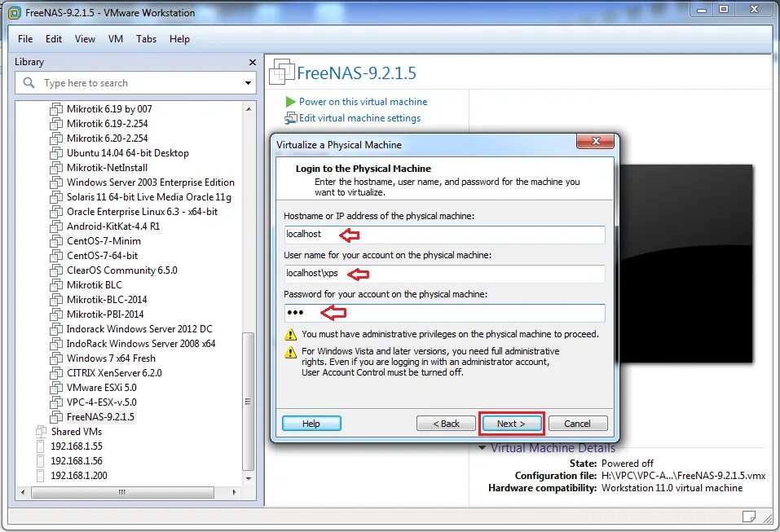The width and height of the screenshot is (780, 532).
Task: Click the user name field
Action: tap(445, 274)
